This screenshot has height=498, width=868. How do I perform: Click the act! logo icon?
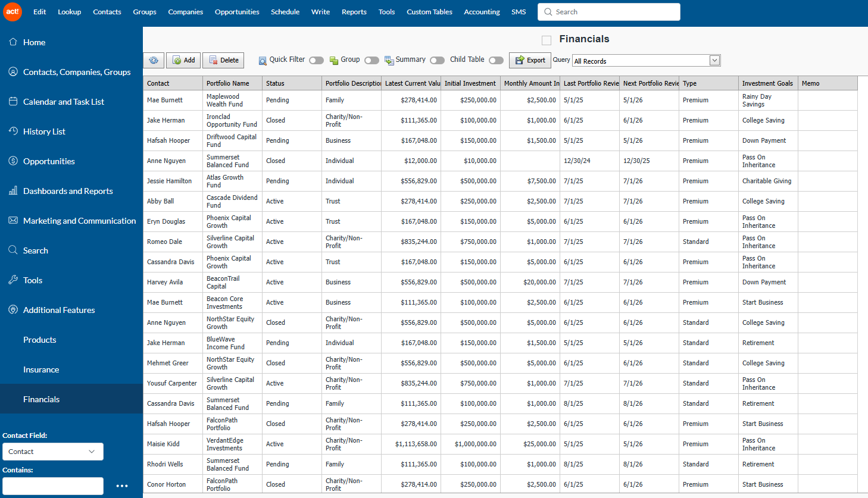pyautogui.click(x=13, y=12)
